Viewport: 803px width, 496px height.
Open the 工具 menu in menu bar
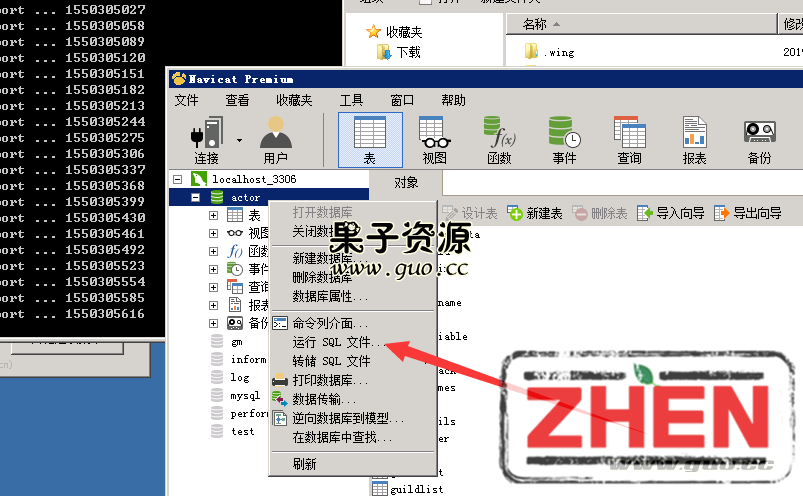(x=351, y=100)
